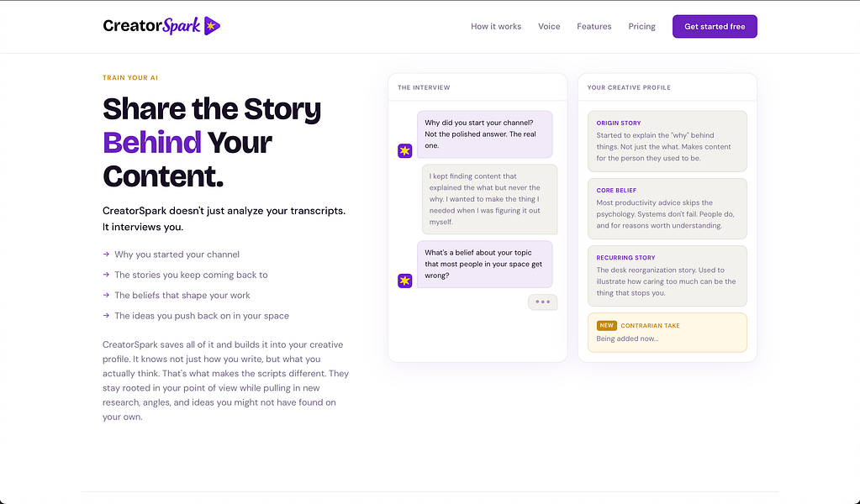Select the 'I kept finding content' reply bubble
The width and height of the screenshot is (860, 504).
click(490, 199)
